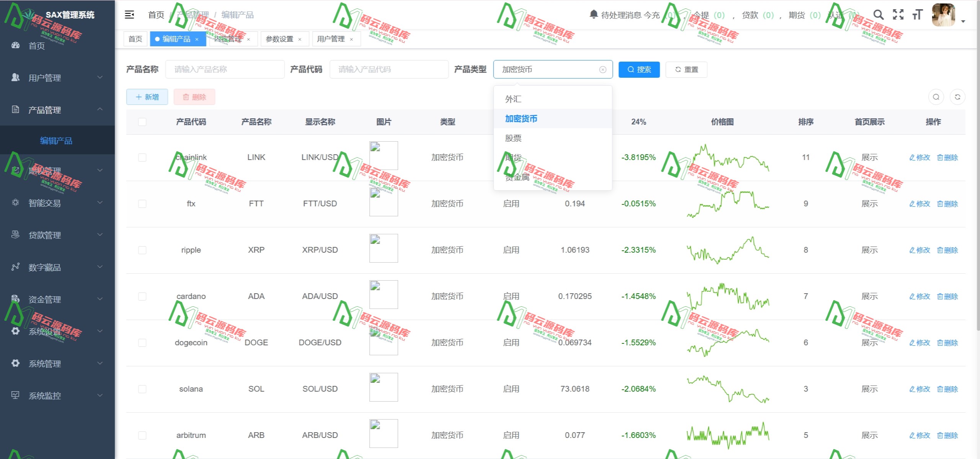
Task: Choose 外汇 in product type dropdown
Action: (x=553, y=99)
